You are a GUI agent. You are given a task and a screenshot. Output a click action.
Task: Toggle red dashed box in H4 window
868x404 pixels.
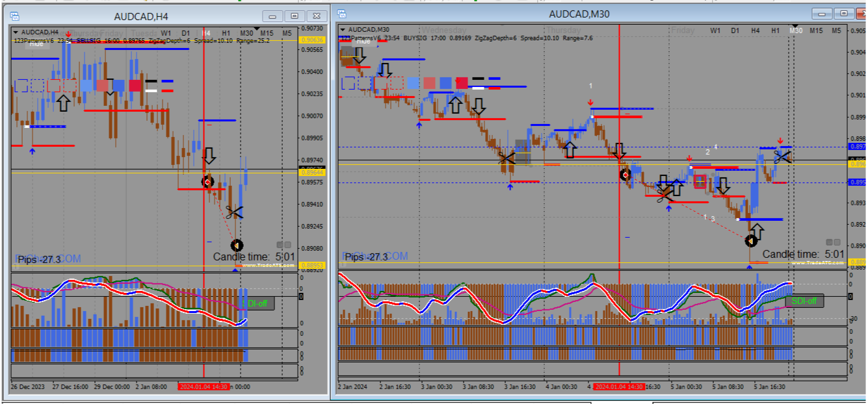point(54,85)
